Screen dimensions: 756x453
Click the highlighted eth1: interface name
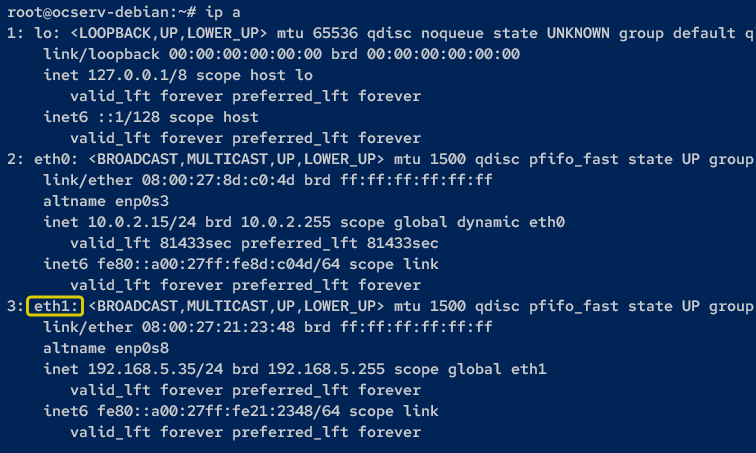[x=55, y=306]
